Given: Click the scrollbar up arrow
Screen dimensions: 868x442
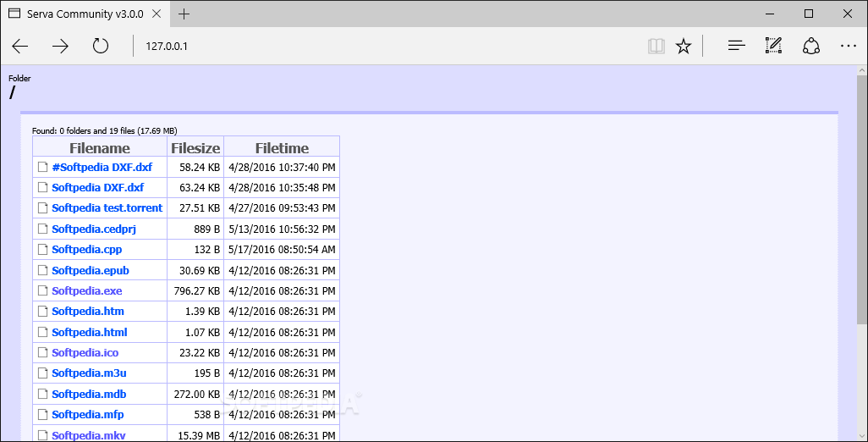Looking at the screenshot, I should click(x=862, y=70).
